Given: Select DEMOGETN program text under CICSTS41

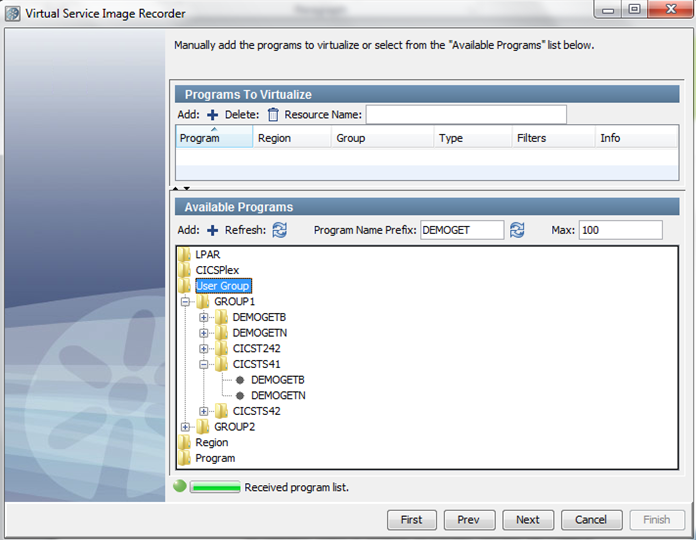Looking at the screenshot, I should coord(278,396).
